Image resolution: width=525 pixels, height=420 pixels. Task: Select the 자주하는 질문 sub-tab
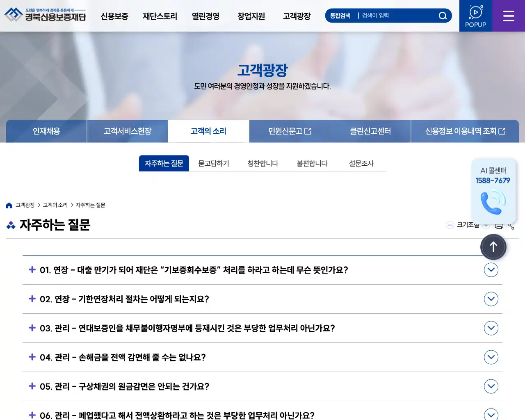164,163
